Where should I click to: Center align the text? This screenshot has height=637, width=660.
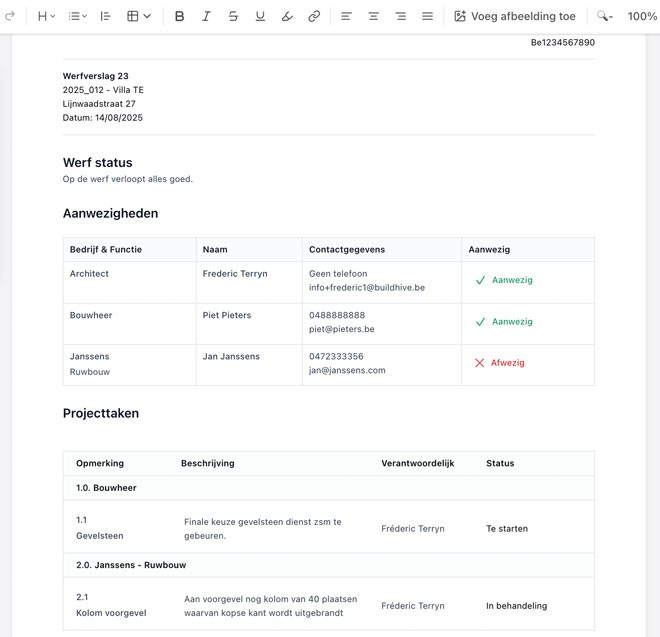point(373,16)
